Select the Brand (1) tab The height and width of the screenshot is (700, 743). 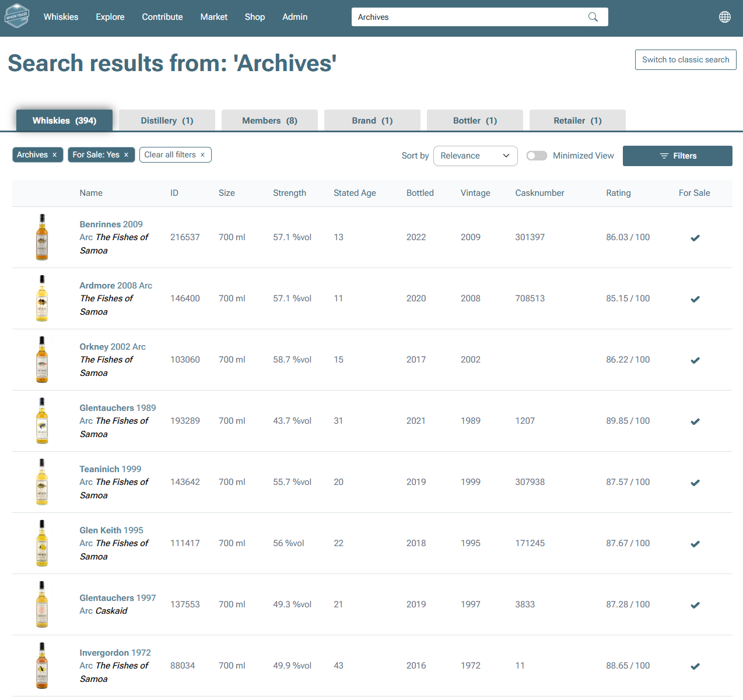coord(372,121)
